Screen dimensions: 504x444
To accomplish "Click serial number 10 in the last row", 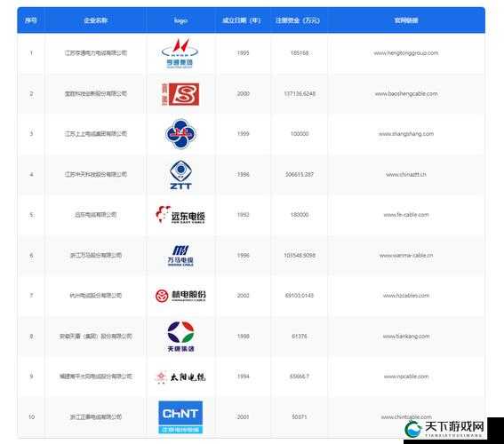I will pos(31,417).
